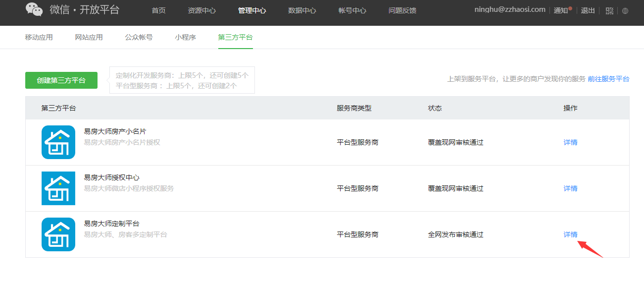
Task: Open 通知 notifications link
Action: tap(561, 10)
